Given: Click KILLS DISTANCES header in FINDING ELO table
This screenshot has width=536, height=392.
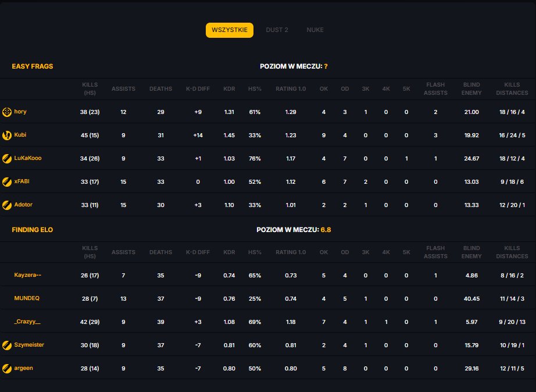Looking at the screenshot, I should pyautogui.click(x=512, y=252).
